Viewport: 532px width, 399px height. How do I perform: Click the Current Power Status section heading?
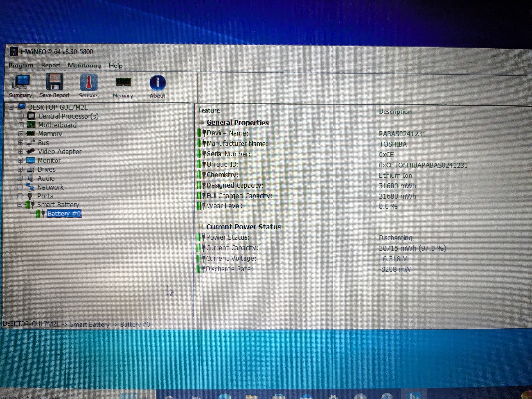tap(244, 227)
